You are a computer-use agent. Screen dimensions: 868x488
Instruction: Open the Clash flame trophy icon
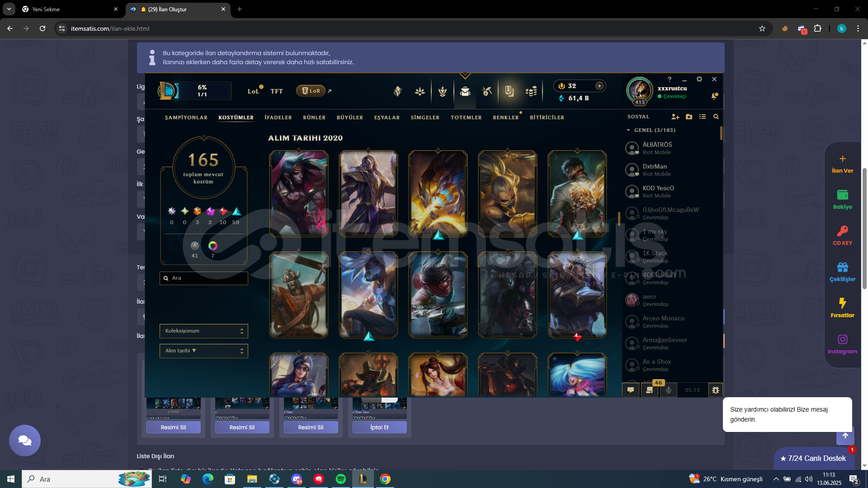443,91
